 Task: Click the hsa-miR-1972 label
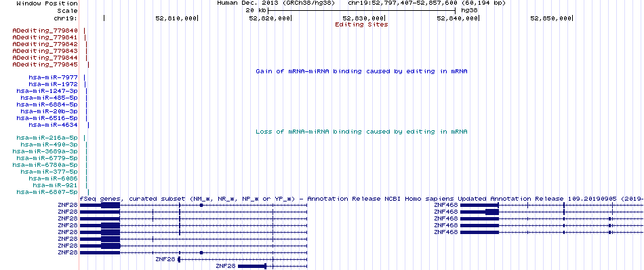coord(54,84)
